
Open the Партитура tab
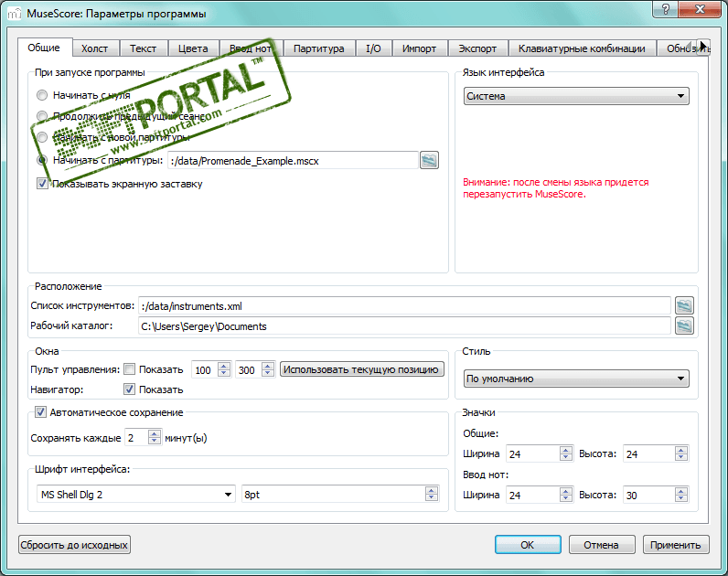319,48
